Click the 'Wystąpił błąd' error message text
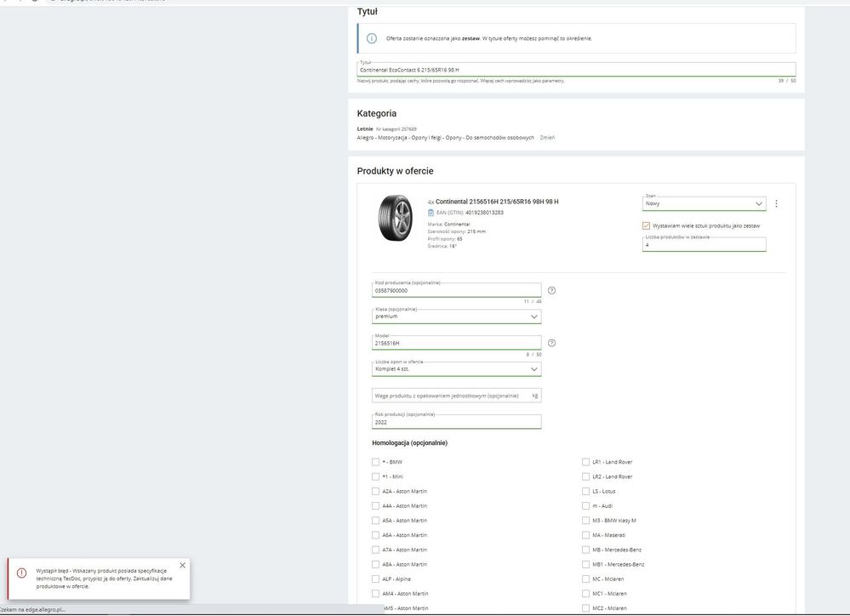Screen dimensions: 850x616 (104, 579)
